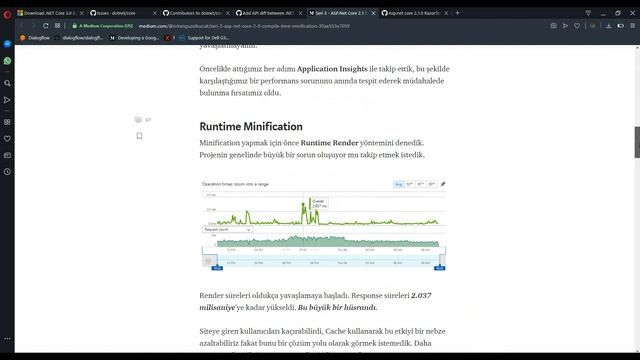Screen dimensions: 640x360
Task: Close the Aspnet core 2.1.0 Razor tab
Action: pos(446,13)
